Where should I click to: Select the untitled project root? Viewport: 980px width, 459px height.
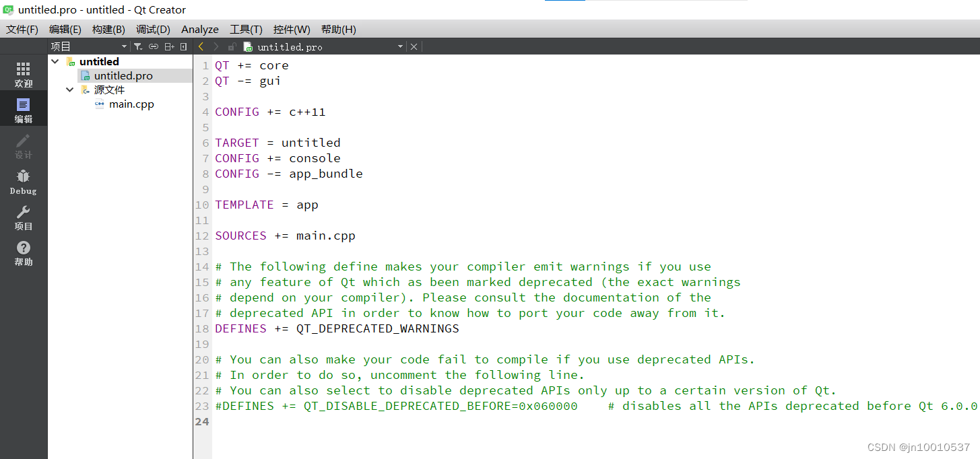click(x=99, y=61)
